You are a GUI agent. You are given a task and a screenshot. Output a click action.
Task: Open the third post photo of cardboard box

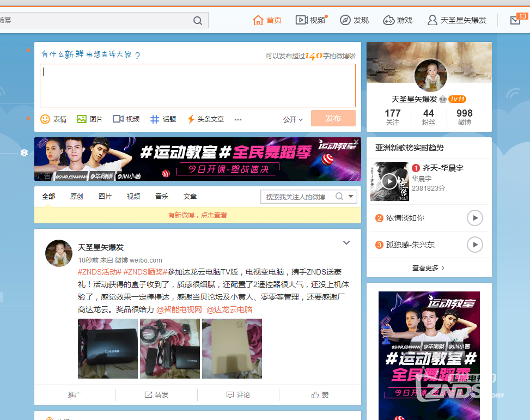click(x=232, y=349)
